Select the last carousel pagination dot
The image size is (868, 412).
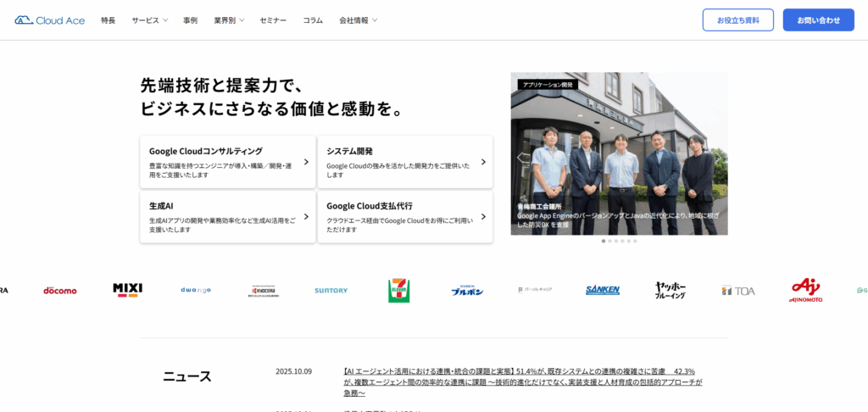(635, 241)
